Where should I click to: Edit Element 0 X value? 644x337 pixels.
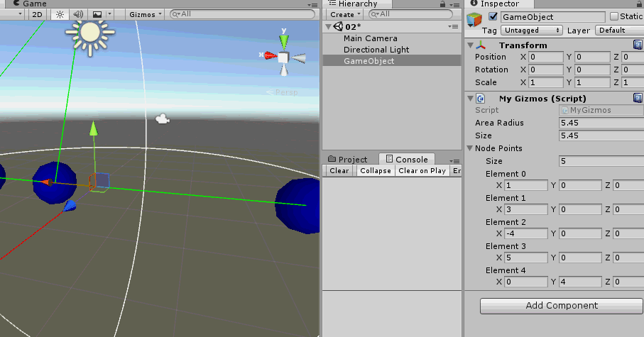pos(525,186)
